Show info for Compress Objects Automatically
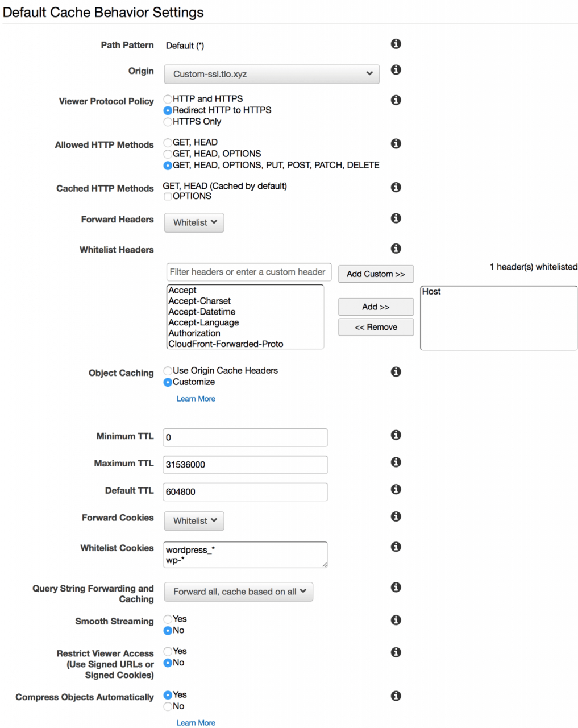Screen dimensions: 578x728 tap(396, 696)
